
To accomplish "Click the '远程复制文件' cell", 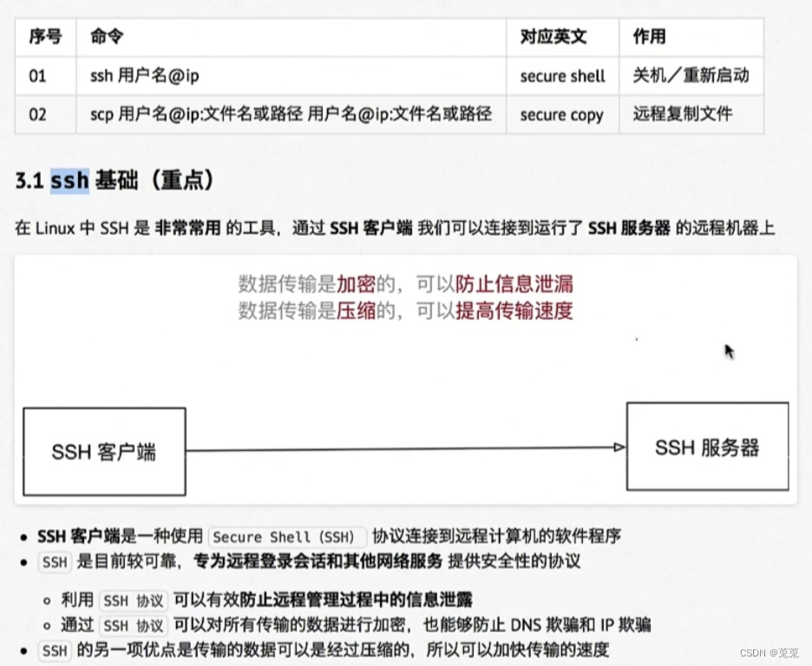I will [x=691, y=114].
